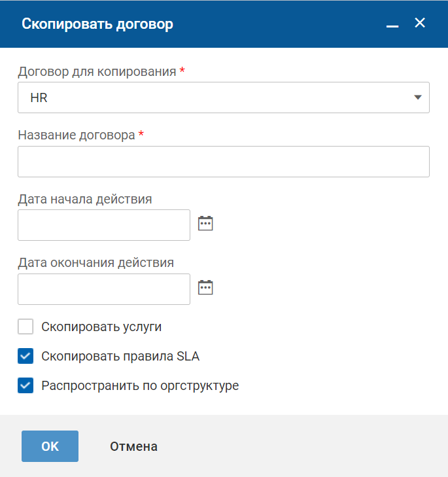Uncheck the Скопировать правила SLA checkbox
Viewport: 448px width, 477px height.
pos(26,356)
